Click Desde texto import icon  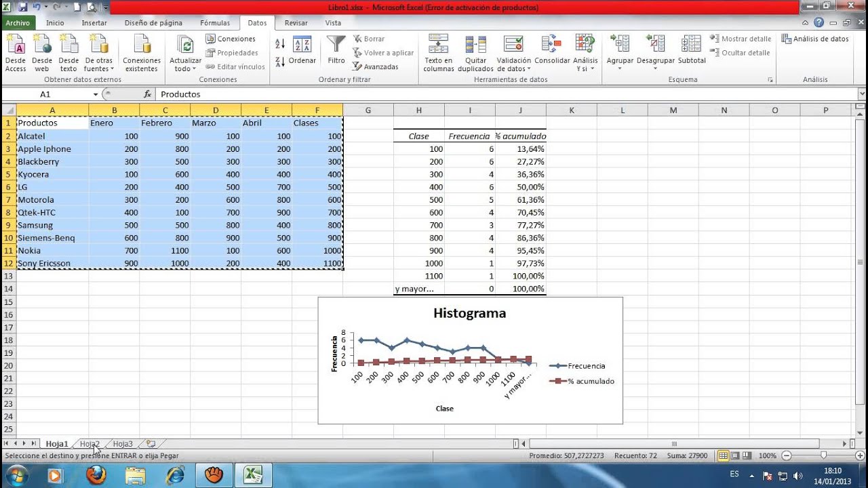point(68,45)
